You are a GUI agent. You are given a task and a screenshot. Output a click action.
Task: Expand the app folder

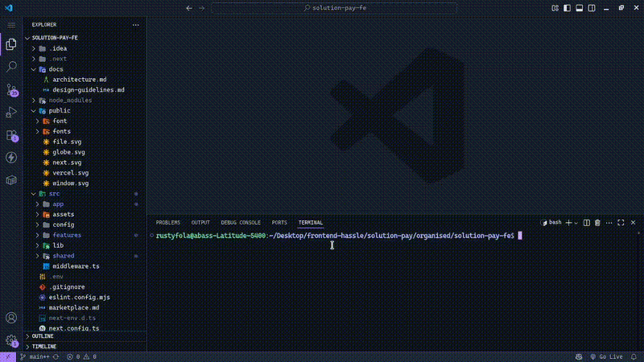point(85,204)
